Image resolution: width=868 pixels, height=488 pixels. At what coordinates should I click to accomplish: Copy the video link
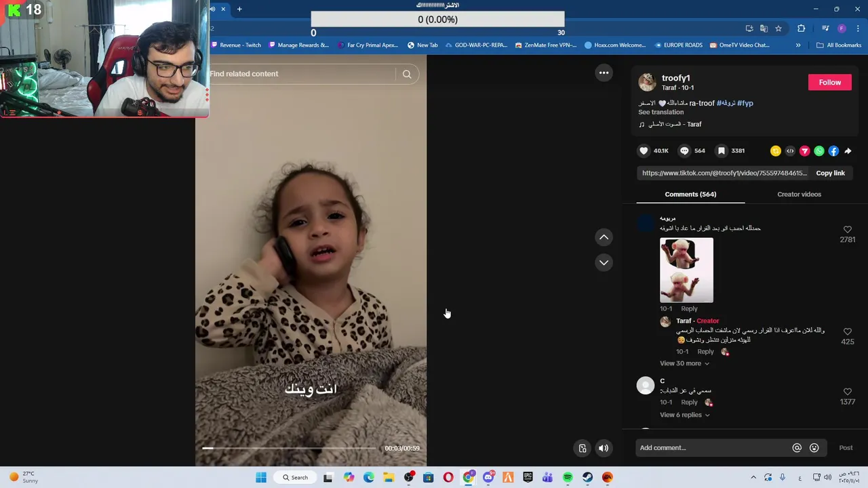click(x=830, y=173)
